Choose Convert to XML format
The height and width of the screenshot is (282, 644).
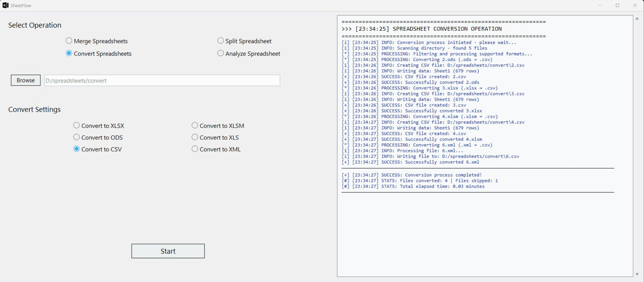point(195,149)
